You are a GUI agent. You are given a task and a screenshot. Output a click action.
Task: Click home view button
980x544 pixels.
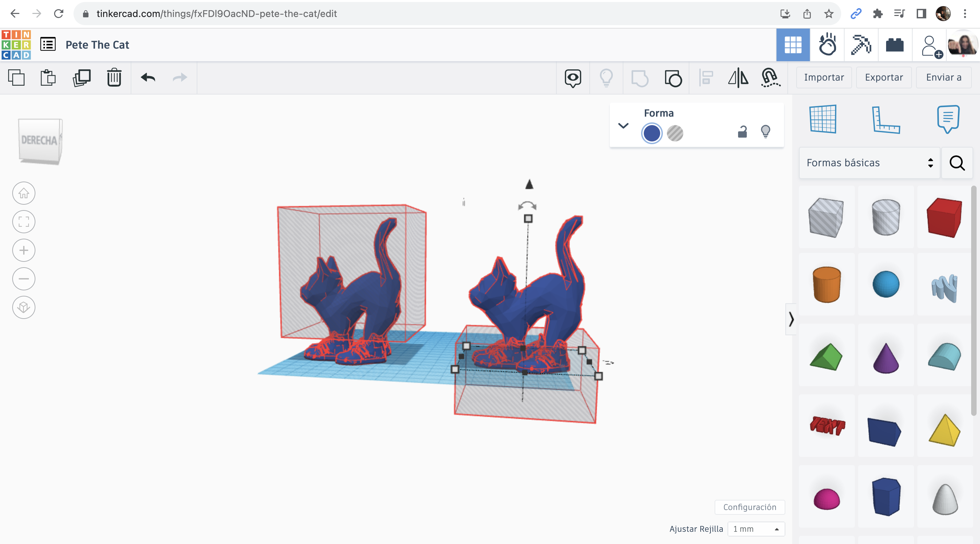click(23, 193)
